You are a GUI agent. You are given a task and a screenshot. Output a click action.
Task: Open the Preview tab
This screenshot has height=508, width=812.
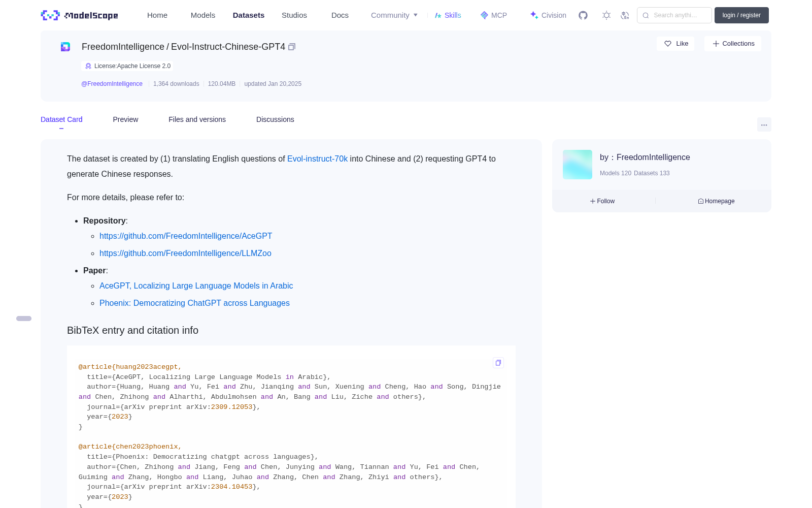tap(125, 119)
